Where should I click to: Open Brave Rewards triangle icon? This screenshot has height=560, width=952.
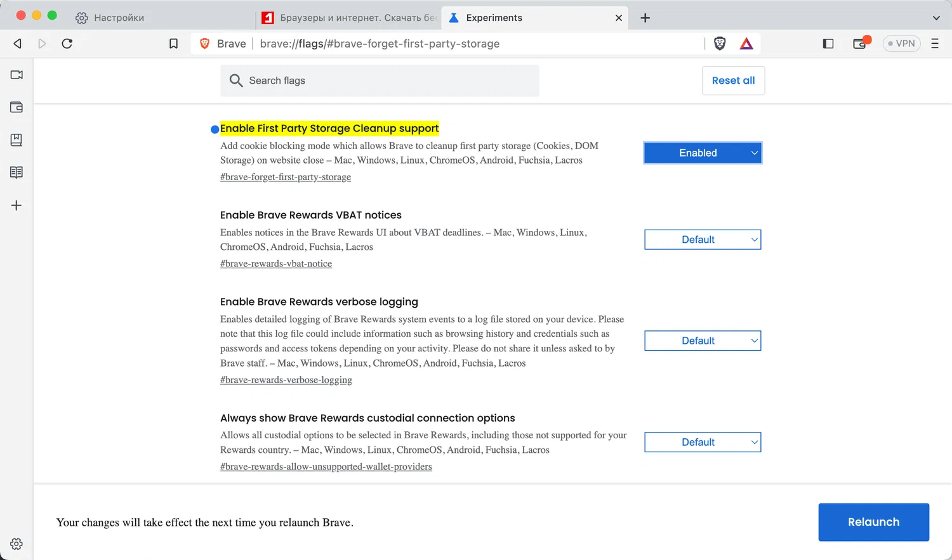[x=746, y=44]
